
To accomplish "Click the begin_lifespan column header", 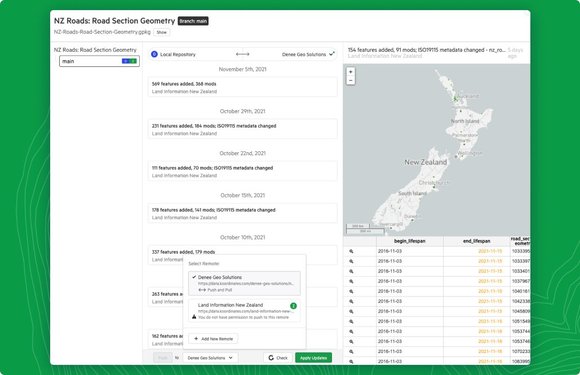I will (409, 241).
